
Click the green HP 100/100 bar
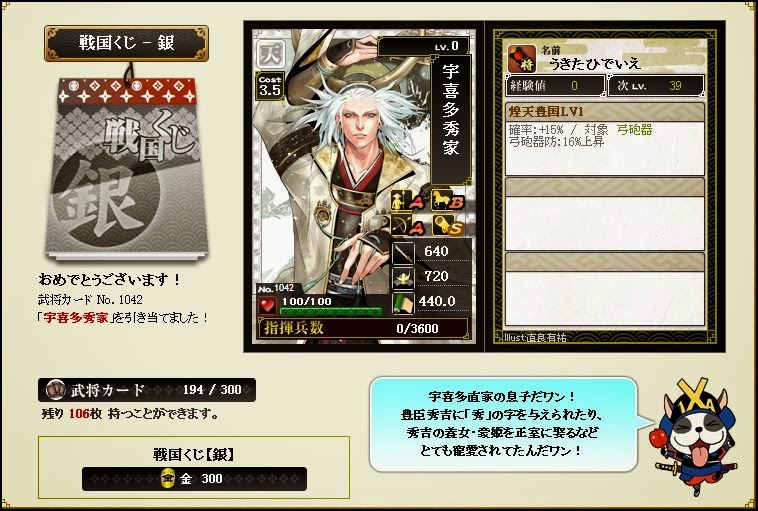click(331, 306)
